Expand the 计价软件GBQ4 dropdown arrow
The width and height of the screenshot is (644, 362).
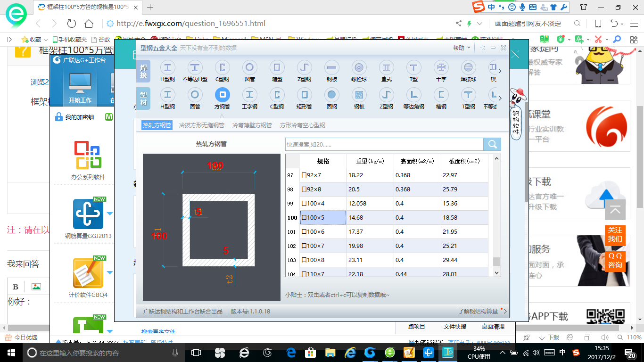[110, 272]
